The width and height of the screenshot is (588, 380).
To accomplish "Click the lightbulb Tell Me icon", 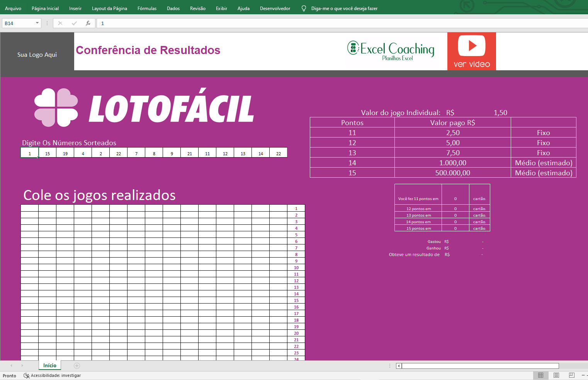I will click(x=304, y=8).
